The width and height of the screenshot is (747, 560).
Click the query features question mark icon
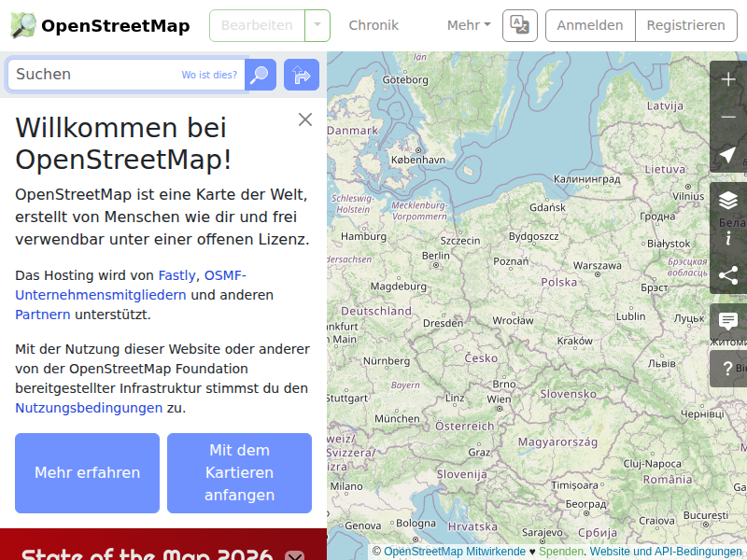728,368
